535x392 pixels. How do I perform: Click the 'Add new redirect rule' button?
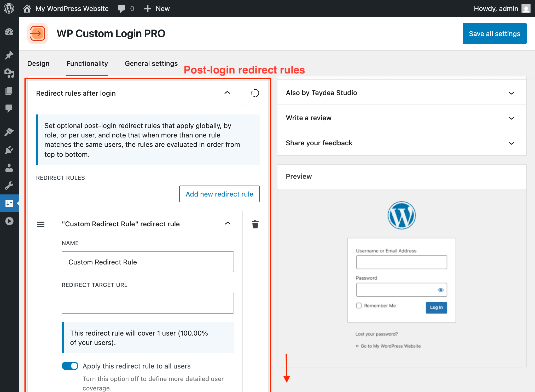[x=219, y=194]
